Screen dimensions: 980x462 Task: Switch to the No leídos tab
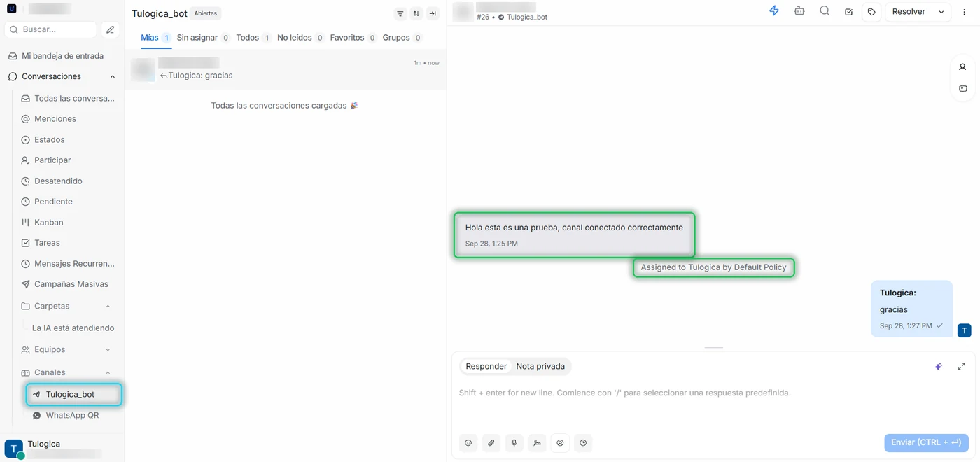click(x=300, y=38)
